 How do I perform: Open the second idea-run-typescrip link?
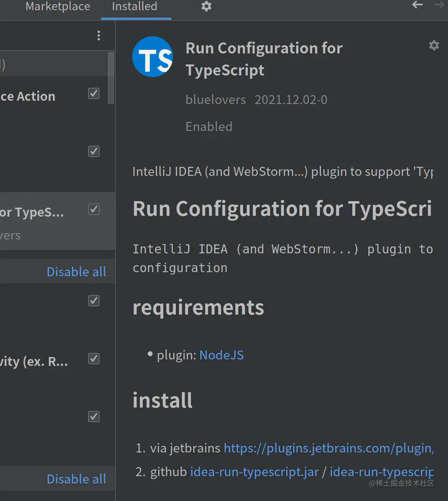click(x=381, y=472)
